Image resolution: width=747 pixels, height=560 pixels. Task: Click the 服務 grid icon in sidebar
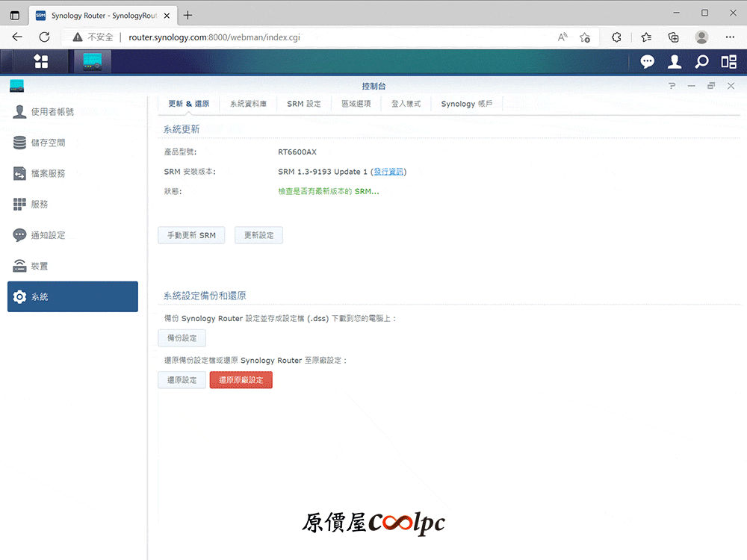click(19, 205)
